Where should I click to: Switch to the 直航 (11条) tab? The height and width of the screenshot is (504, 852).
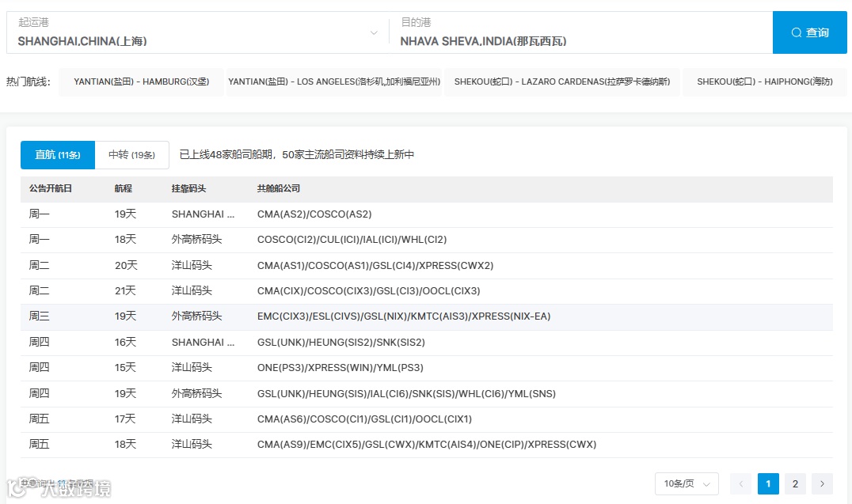(58, 155)
